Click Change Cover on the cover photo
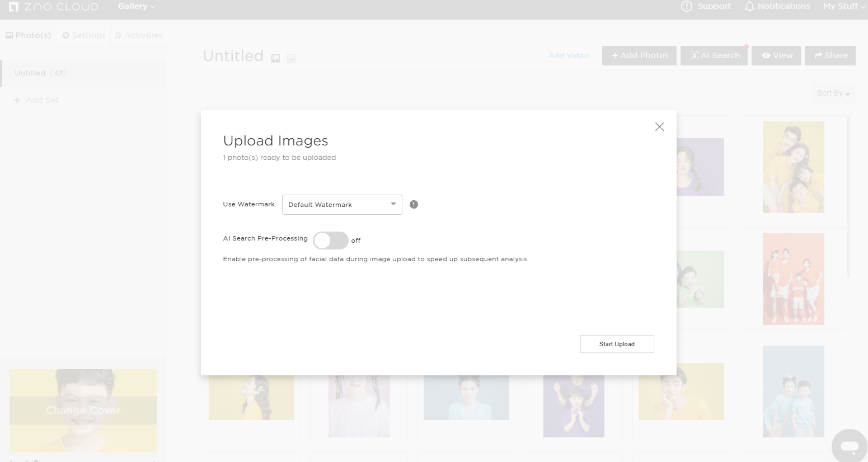The height and width of the screenshot is (462, 868). point(83,411)
